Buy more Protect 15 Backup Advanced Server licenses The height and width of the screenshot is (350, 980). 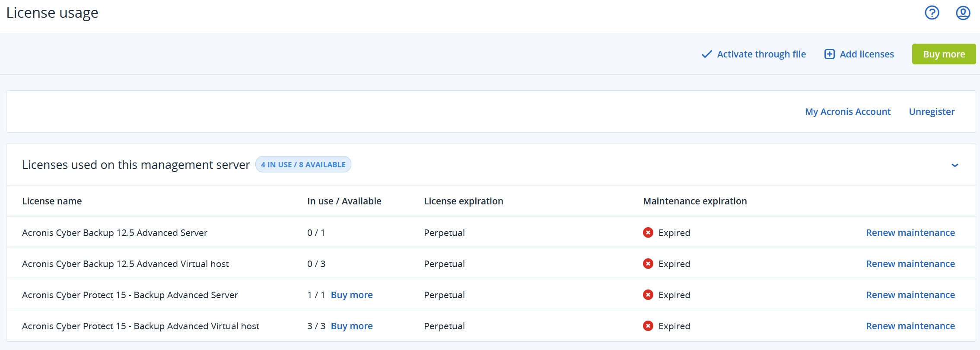pos(352,295)
